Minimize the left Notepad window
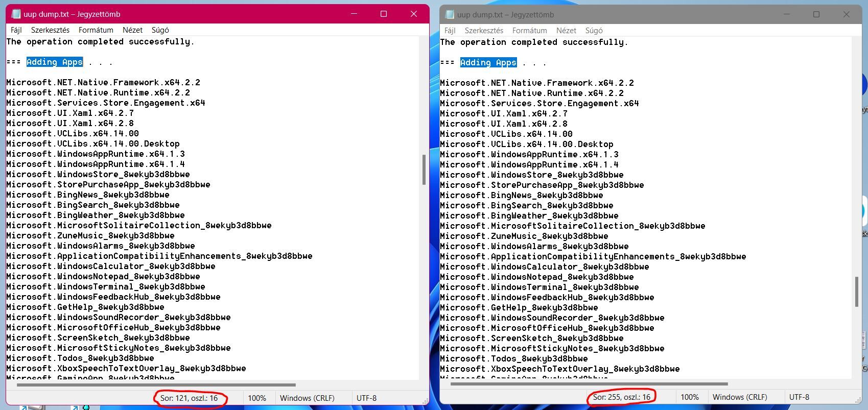Screen dimensions: 868x410 [x=354, y=14]
